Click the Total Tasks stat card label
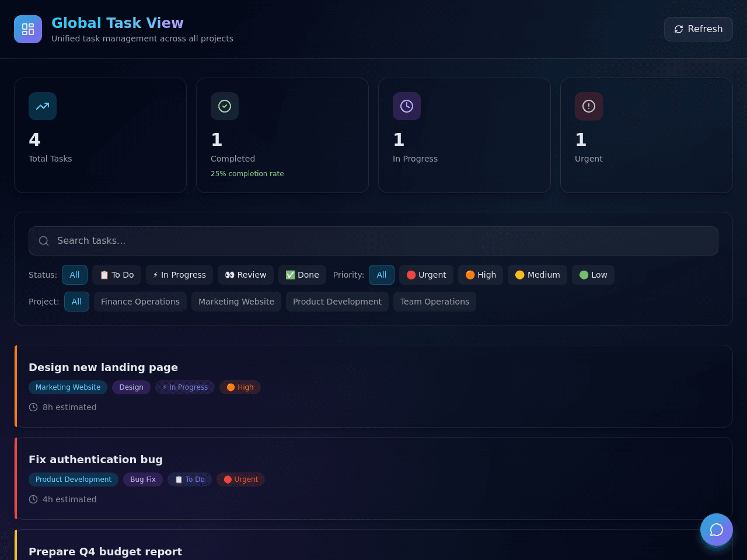 50,159
